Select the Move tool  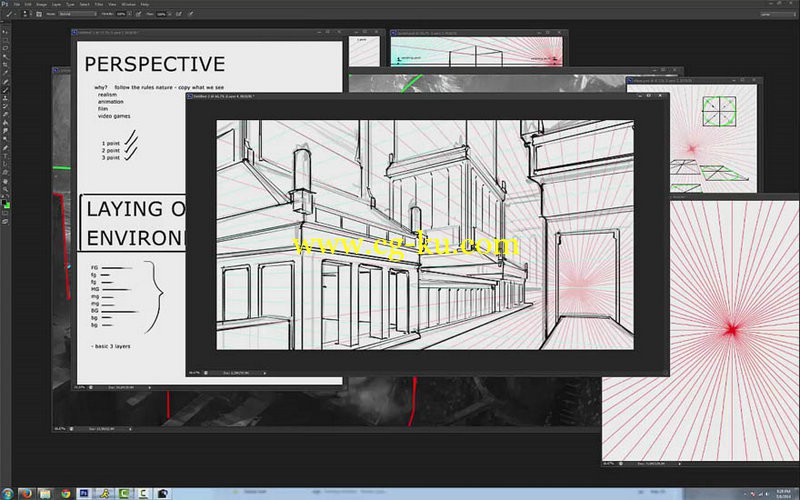click(5, 31)
